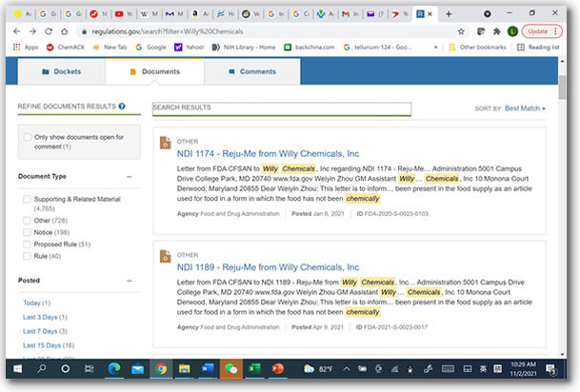580x392 pixels.
Task: Open the help icon beside Refine Documents Results
Action: pyautogui.click(x=122, y=107)
